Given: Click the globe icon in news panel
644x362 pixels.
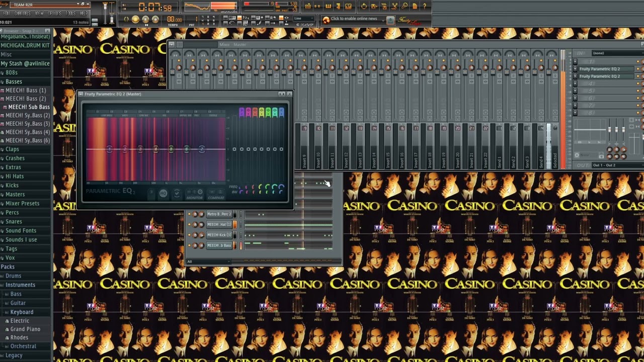Looking at the screenshot, I should coord(326,20).
